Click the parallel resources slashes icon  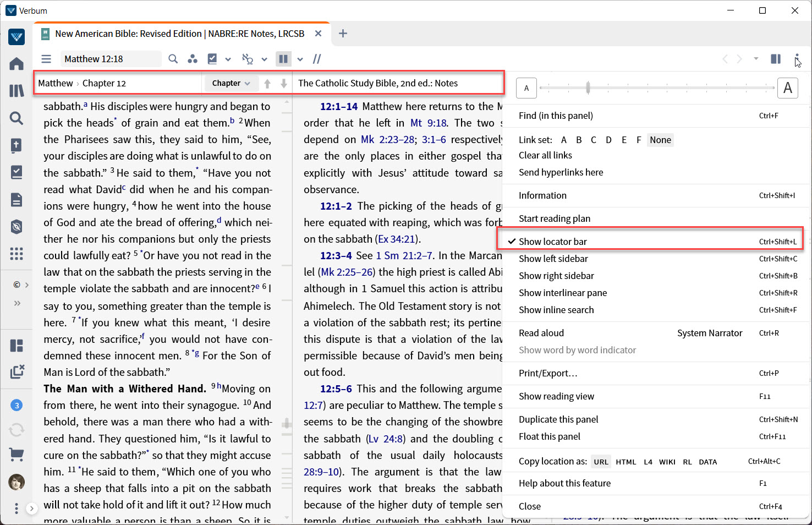coord(317,59)
